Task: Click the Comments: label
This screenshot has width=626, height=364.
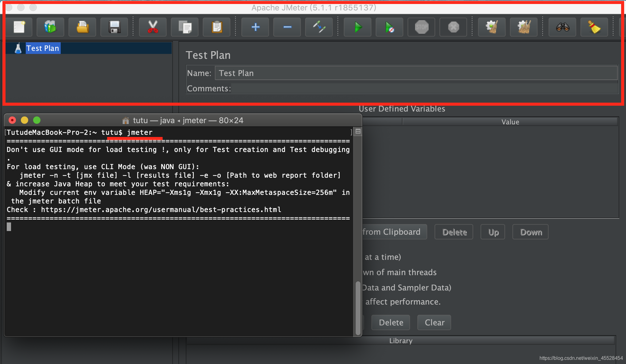Action: [x=209, y=89]
